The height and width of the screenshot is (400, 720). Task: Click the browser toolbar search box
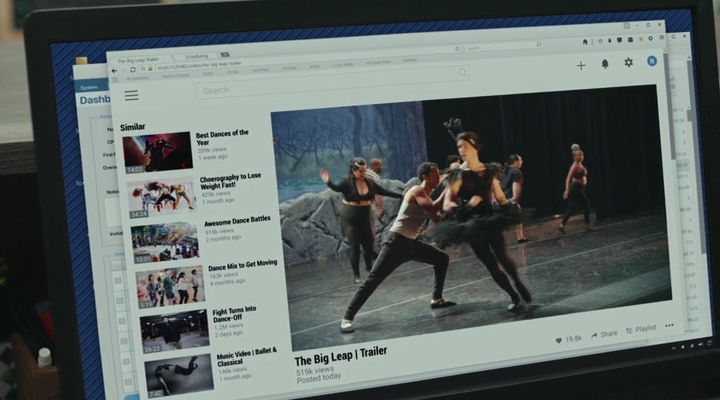click(503, 45)
